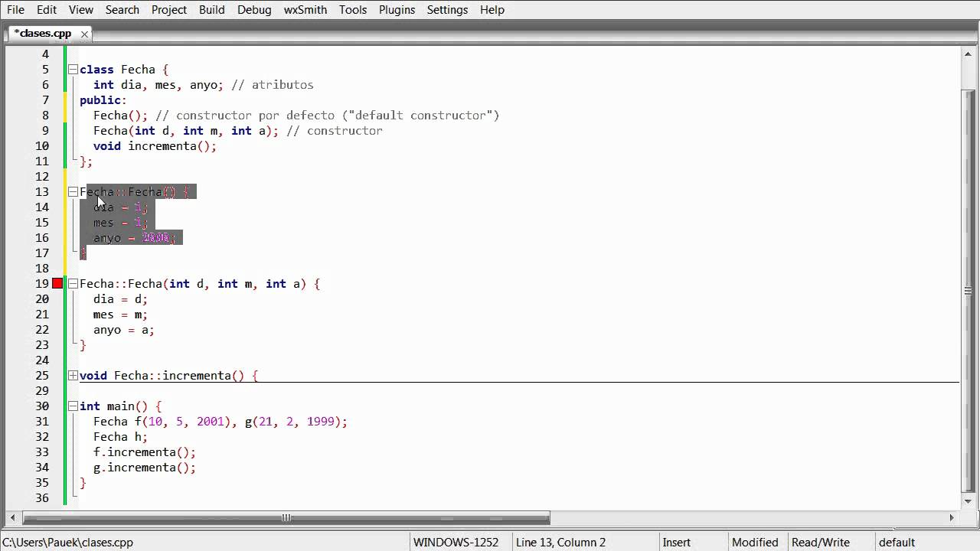
Task: Toggle the breakpoint icon on line 19
Action: 57,283
